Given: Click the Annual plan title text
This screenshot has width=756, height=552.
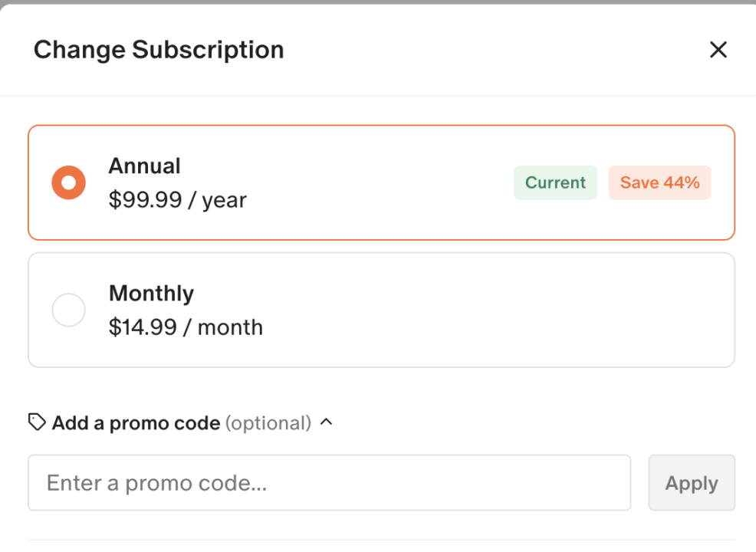Looking at the screenshot, I should tap(144, 166).
